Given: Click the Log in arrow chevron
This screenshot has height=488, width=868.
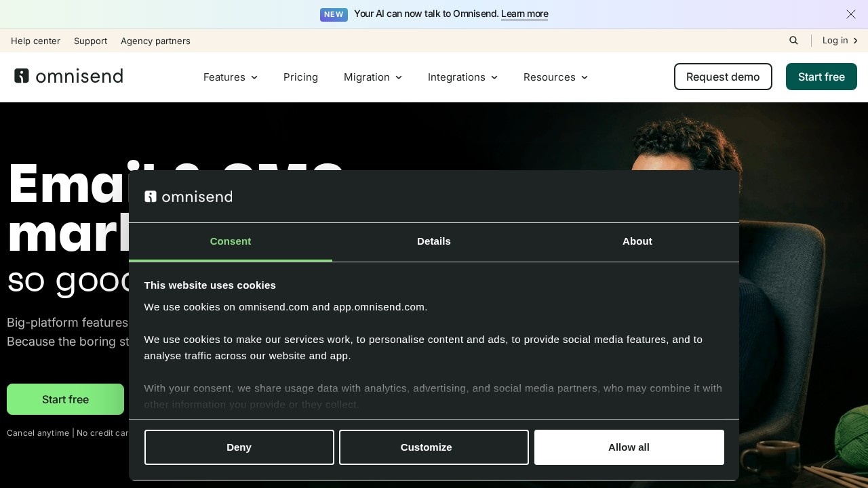Looking at the screenshot, I should (856, 41).
